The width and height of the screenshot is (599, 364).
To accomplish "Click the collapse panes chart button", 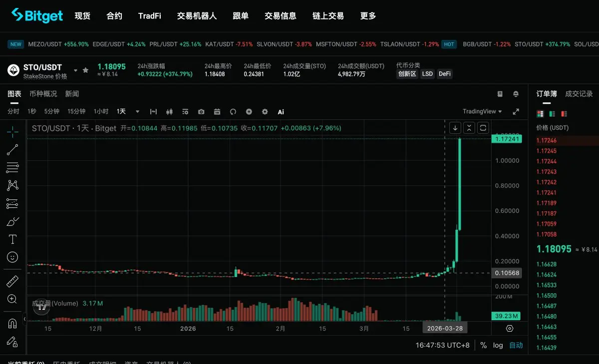I will [469, 128].
